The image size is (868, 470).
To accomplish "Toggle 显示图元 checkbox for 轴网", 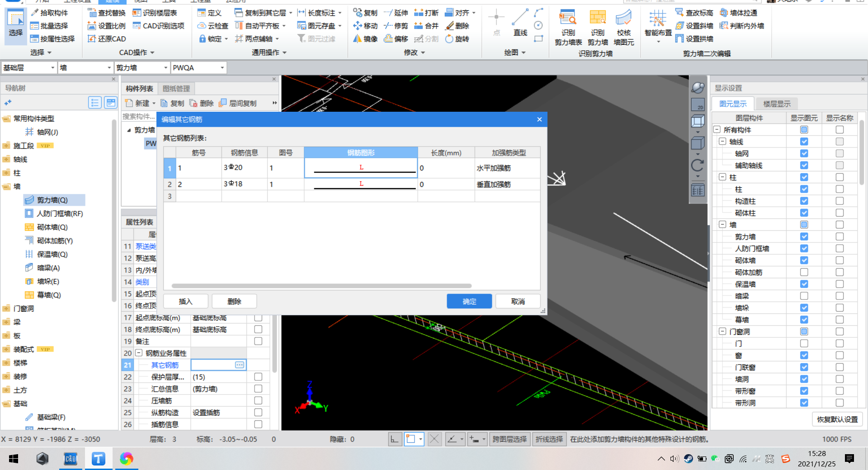I will 804,153.
